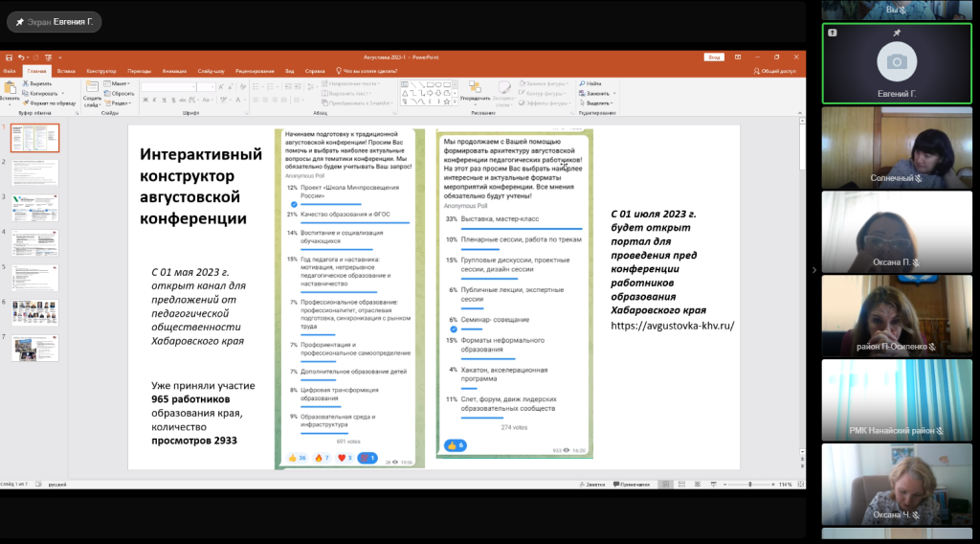Click the 'Экран Евгения Г.' pinned screen label
980x544 pixels.
[55, 22]
